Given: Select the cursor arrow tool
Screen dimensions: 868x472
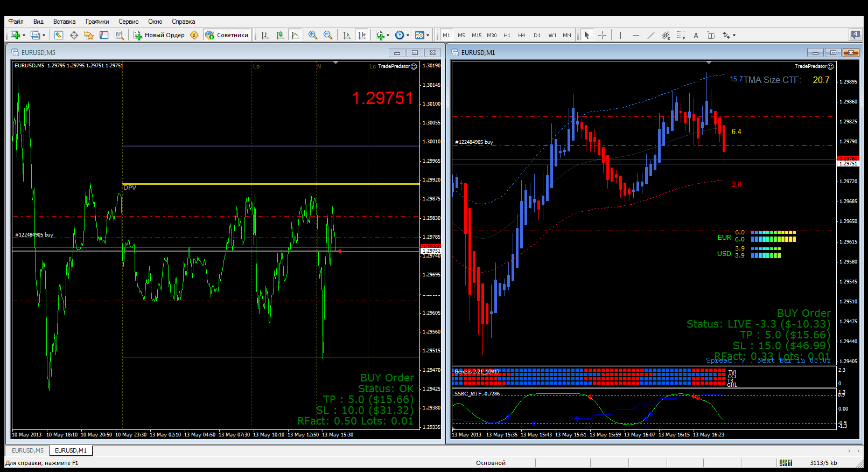Looking at the screenshot, I should pyautogui.click(x=587, y=35).
